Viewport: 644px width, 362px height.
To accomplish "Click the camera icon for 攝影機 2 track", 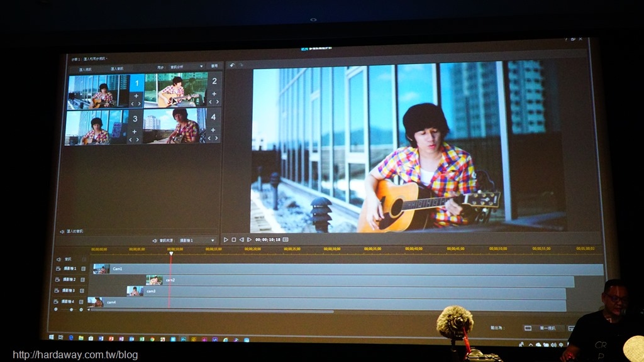I will coord(57,280).
